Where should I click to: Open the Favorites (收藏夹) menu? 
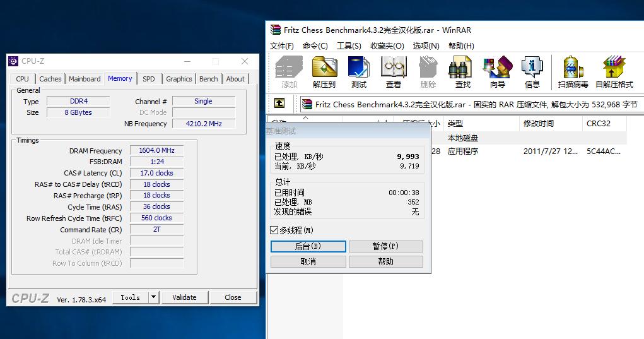pos(387,45)
